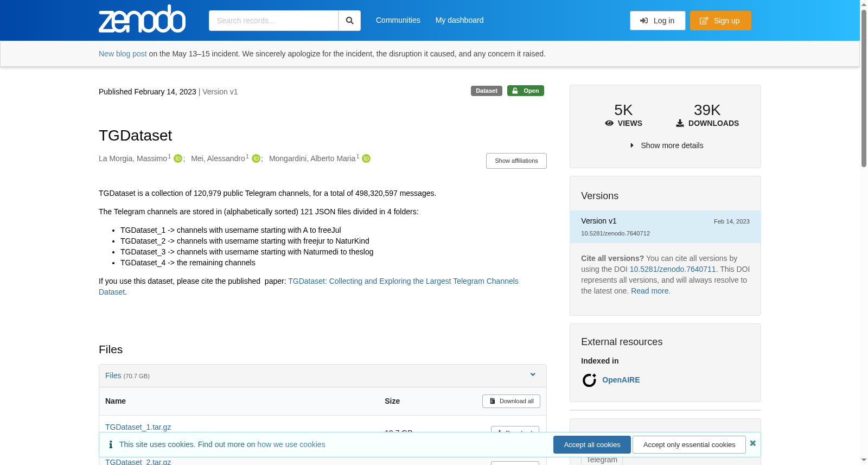Viewport: 868px width, 465px height.
Task: Click the Dataset resource type badge
Action: (x=487, y=91)
